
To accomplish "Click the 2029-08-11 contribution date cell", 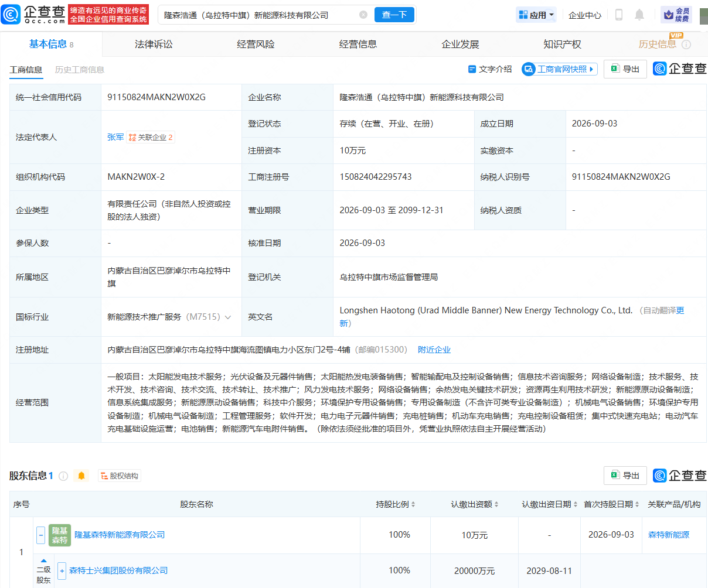I will [x=549, y=570].
